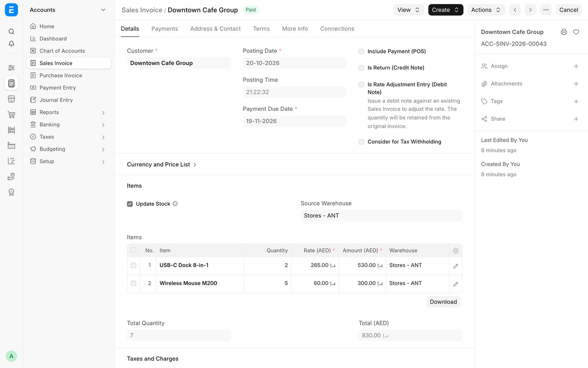Like the document with heart icon

pyautogui.click(x=576, y=32)
